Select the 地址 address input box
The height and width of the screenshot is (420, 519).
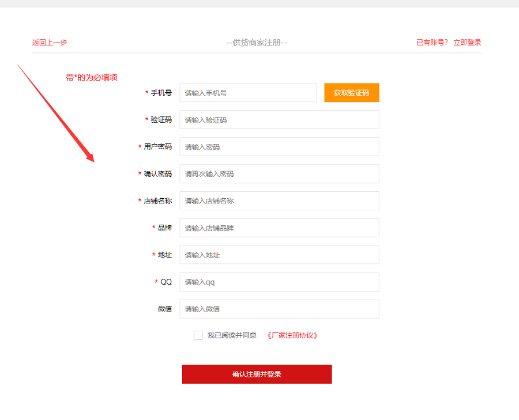coord(279,255)
